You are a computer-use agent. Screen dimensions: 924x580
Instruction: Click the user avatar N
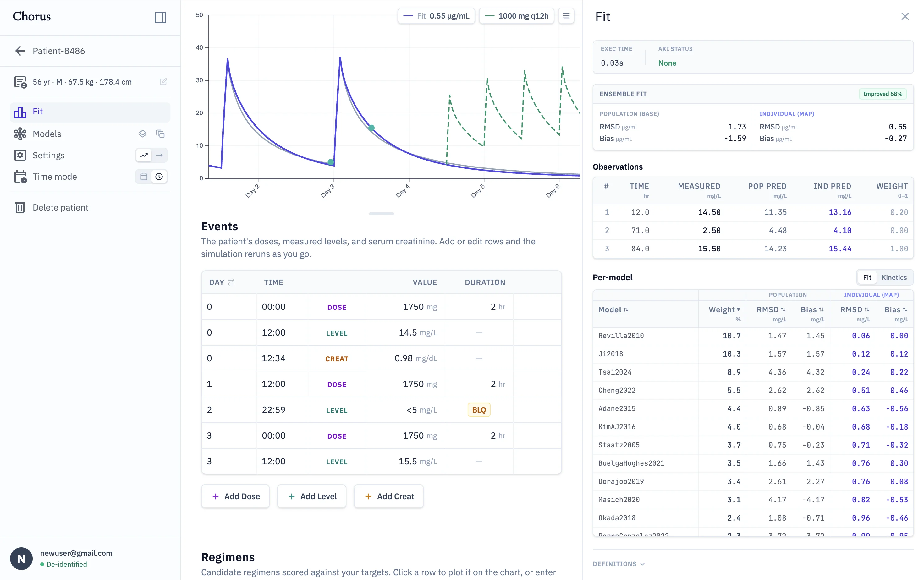21,559
